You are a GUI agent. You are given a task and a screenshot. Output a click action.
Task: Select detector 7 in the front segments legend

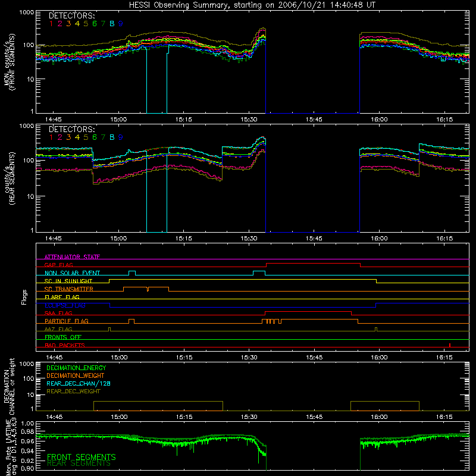(103, 24)
